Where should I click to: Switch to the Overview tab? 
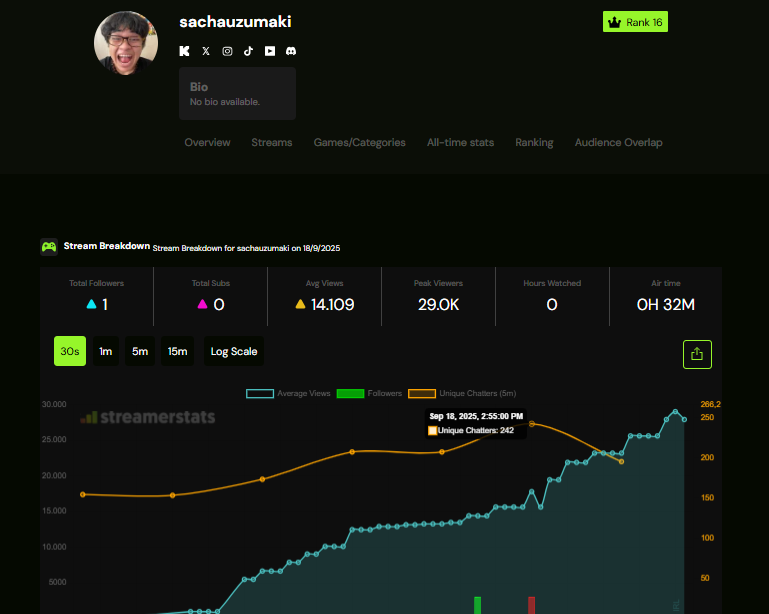(207, 143)
